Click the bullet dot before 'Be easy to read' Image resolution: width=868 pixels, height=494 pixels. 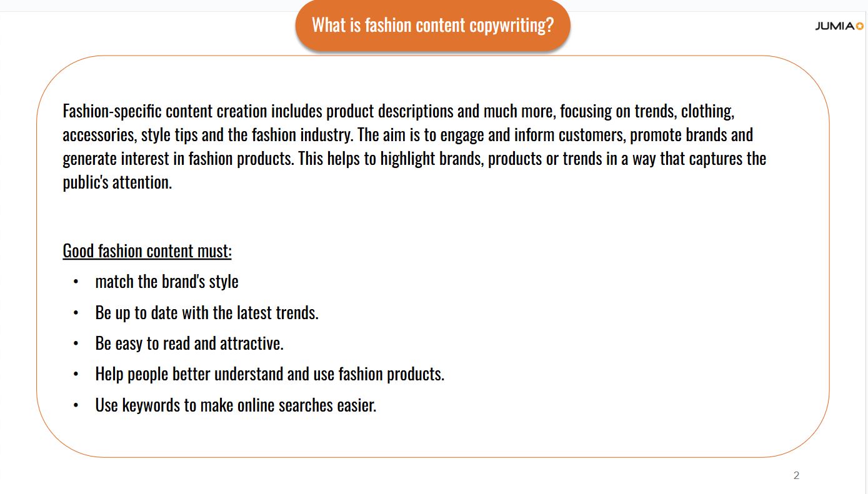click(76, 344)
